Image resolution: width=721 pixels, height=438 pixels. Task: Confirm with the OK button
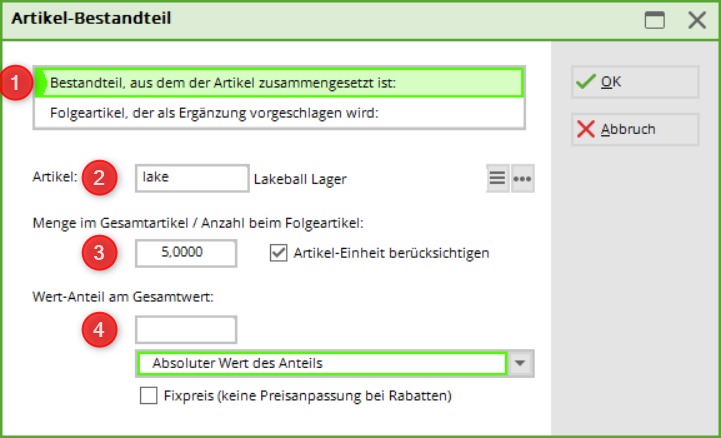coord(635,82)
